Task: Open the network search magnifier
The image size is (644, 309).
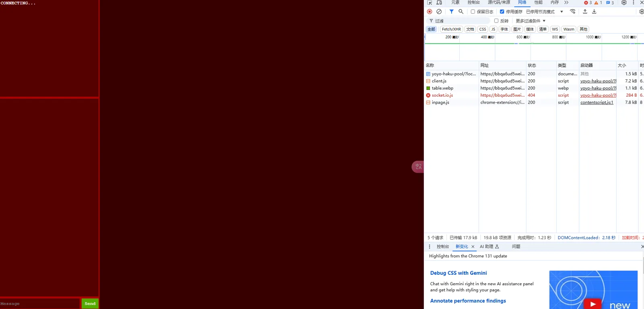Action: [x=461, y=12]
